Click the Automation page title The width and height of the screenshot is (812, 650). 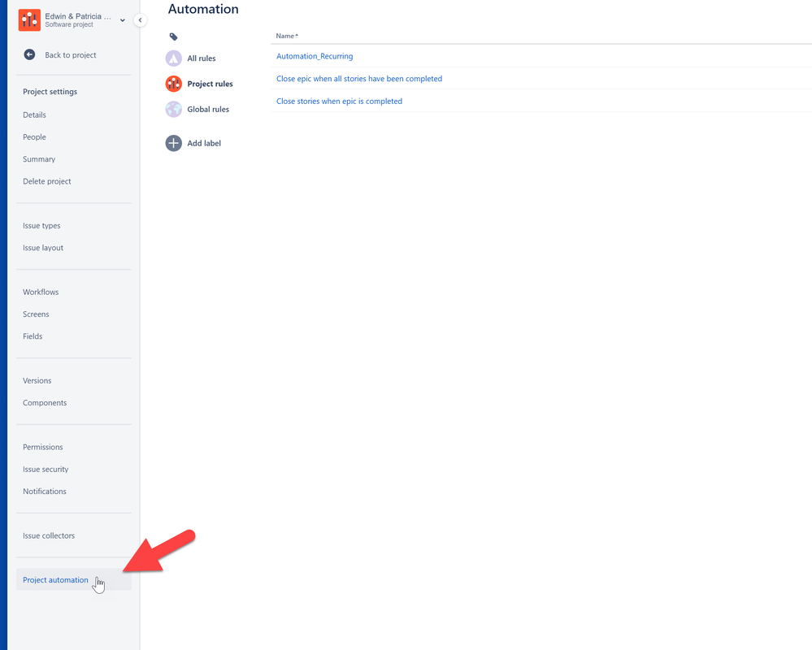coord(203,9)
